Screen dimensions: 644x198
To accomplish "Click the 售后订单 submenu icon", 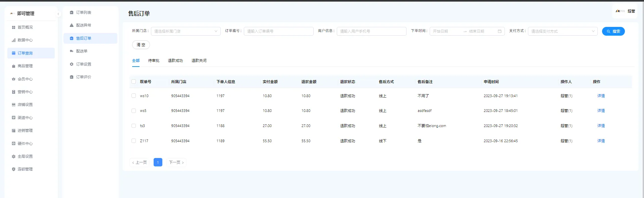I will click(71, 38).
